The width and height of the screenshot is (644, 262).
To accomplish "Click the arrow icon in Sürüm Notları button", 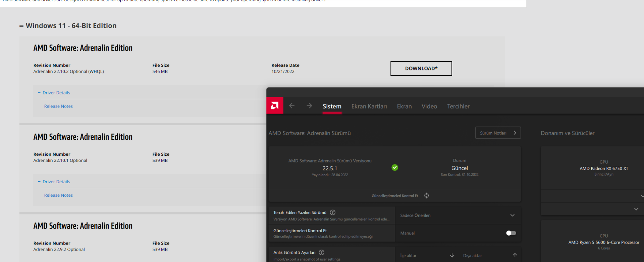I will tap(515, 133).
